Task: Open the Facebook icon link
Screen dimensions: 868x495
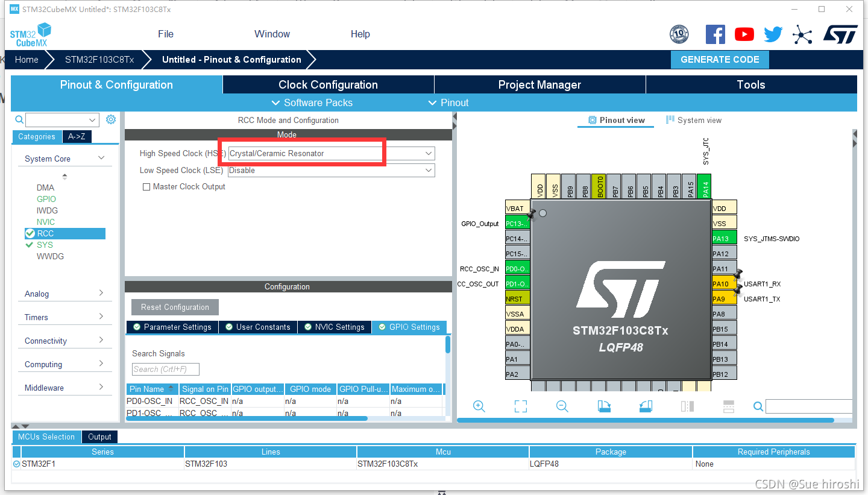Action: click(715, 34)
